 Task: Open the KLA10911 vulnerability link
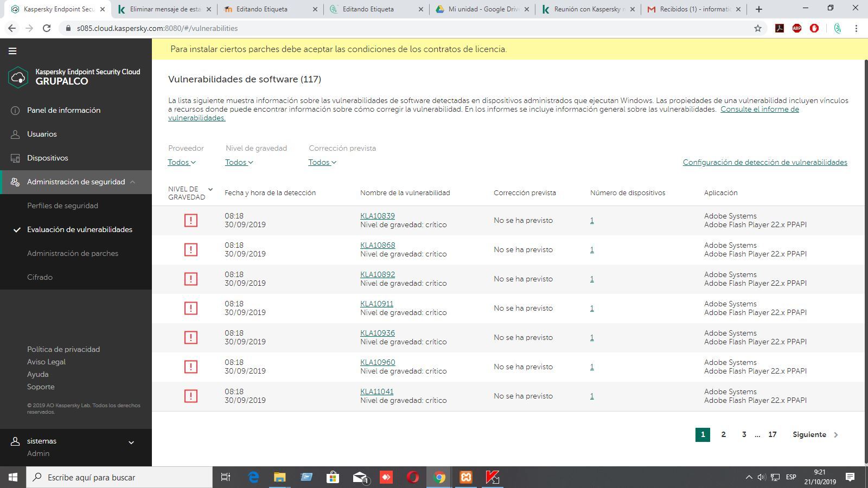point(376,304)
